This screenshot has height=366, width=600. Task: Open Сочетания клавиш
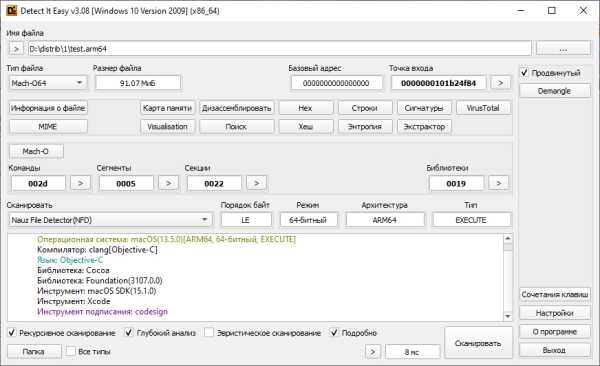click(x=554, y=294)
